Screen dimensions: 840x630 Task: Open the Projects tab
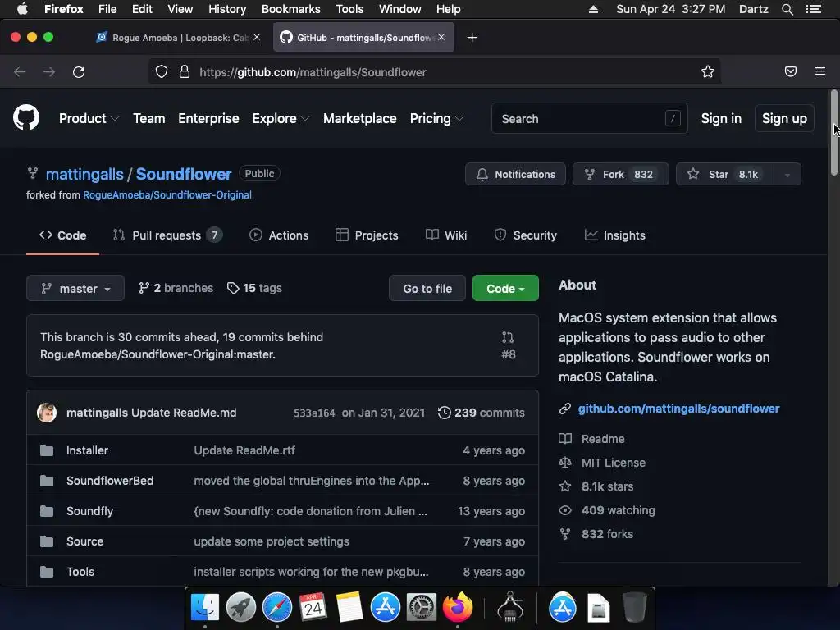click(367, 235)
